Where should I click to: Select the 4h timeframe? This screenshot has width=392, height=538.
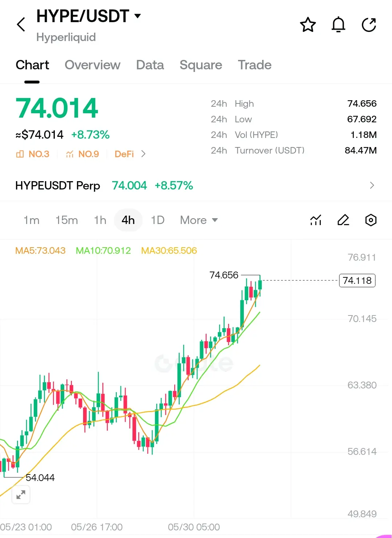128,220
